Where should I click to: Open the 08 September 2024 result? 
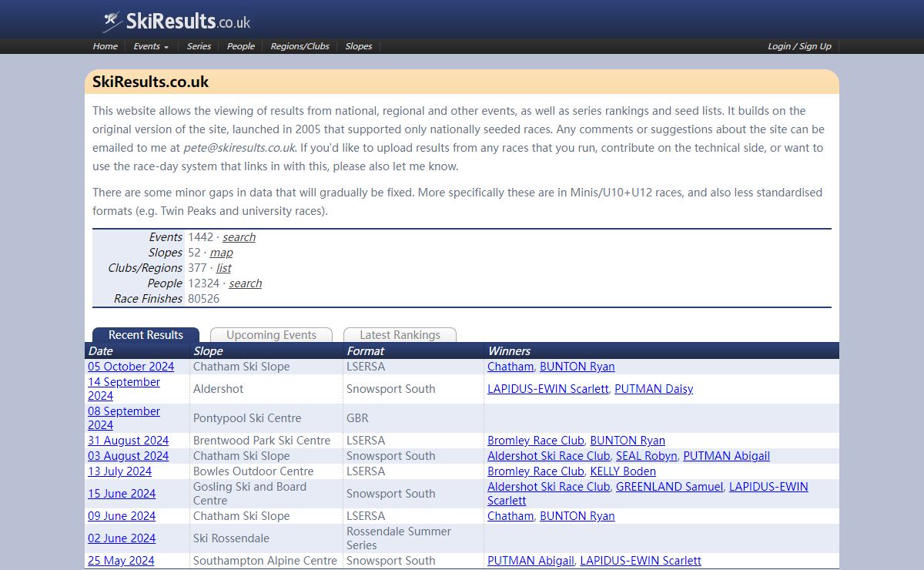pyautogui.click(x=124, y=418)
